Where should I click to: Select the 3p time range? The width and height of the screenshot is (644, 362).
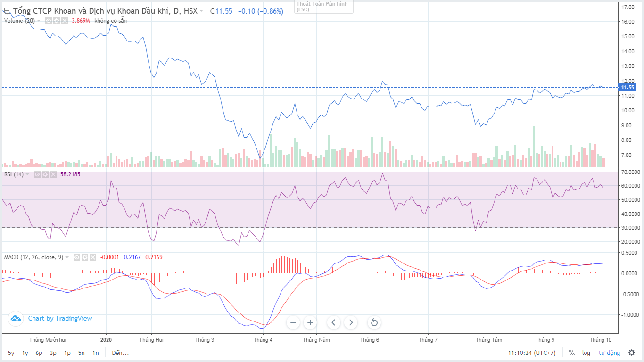tap(53, 353)
